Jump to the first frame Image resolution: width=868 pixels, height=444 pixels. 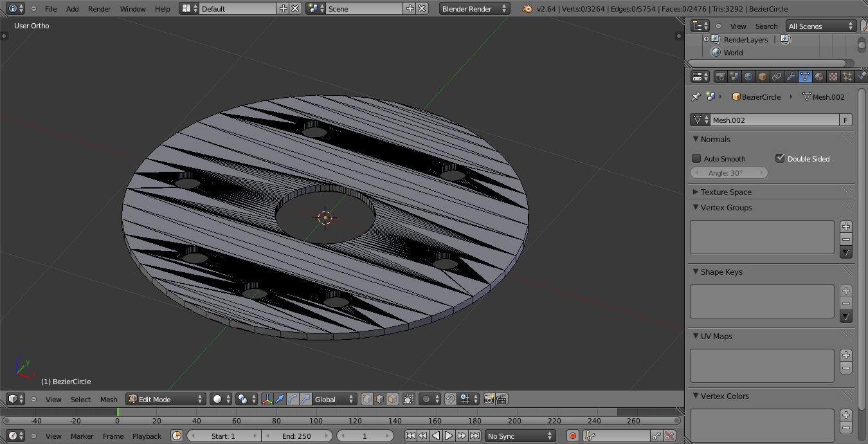point(410,436)
